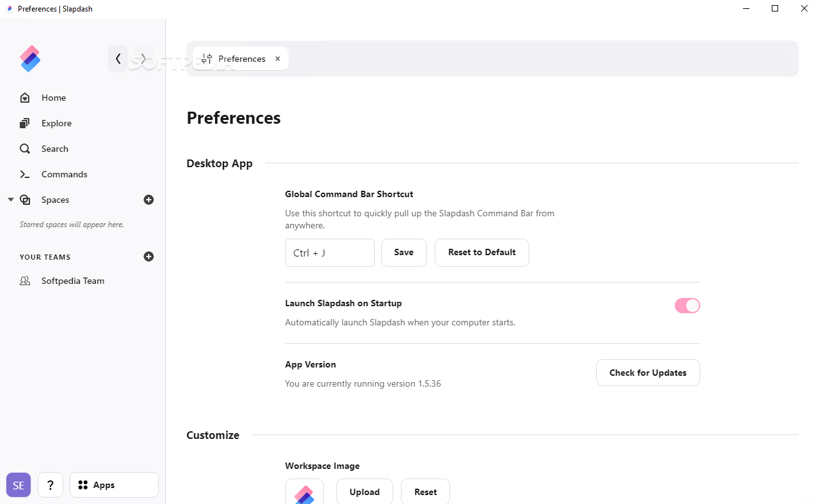Toggle Launch Slapdash on Startup off
Viewport: 819px width, 504px height.
(x=688, y=306)
